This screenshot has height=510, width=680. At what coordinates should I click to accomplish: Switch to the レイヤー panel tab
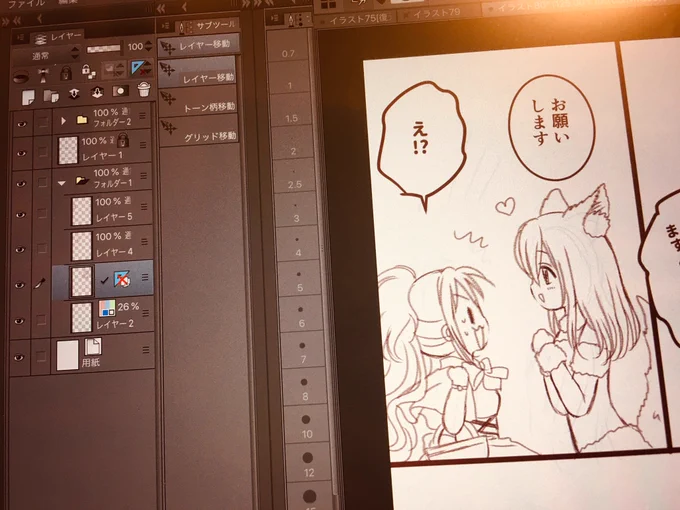57,37
